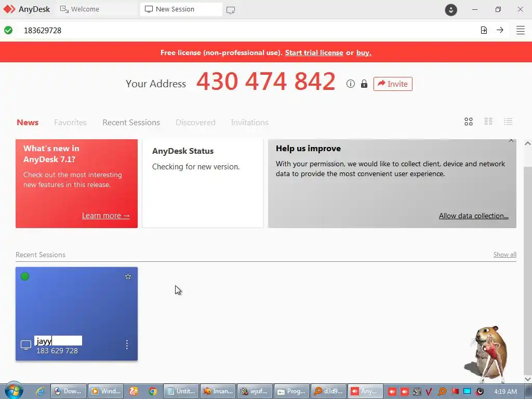
Task: Open a new session tab with plus icon
Action: (x=231, y=10)
